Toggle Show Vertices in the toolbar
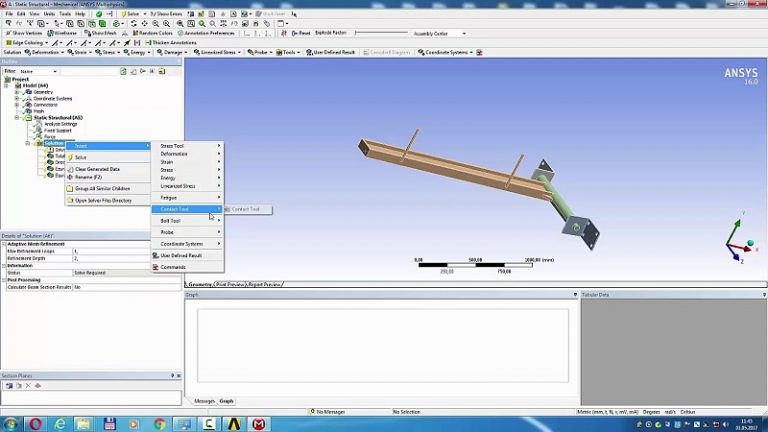The width and height of the screenshot is (768, 432). coord(24,33)
